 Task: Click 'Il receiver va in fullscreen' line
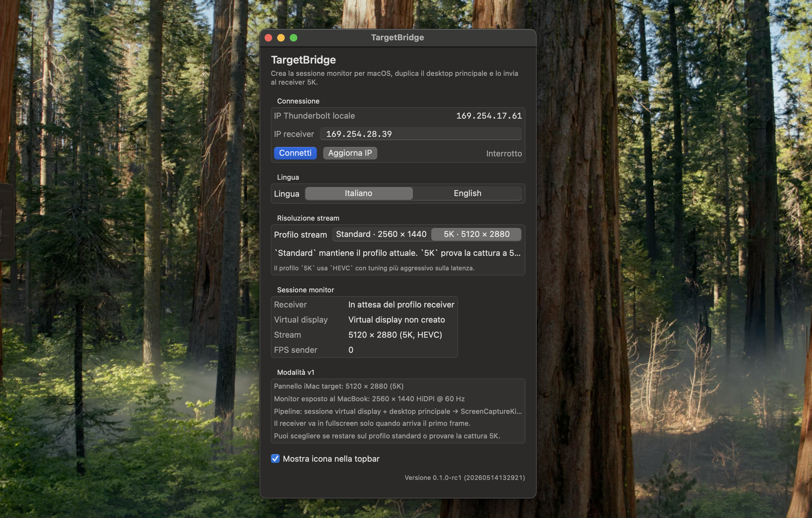[372, 423]
